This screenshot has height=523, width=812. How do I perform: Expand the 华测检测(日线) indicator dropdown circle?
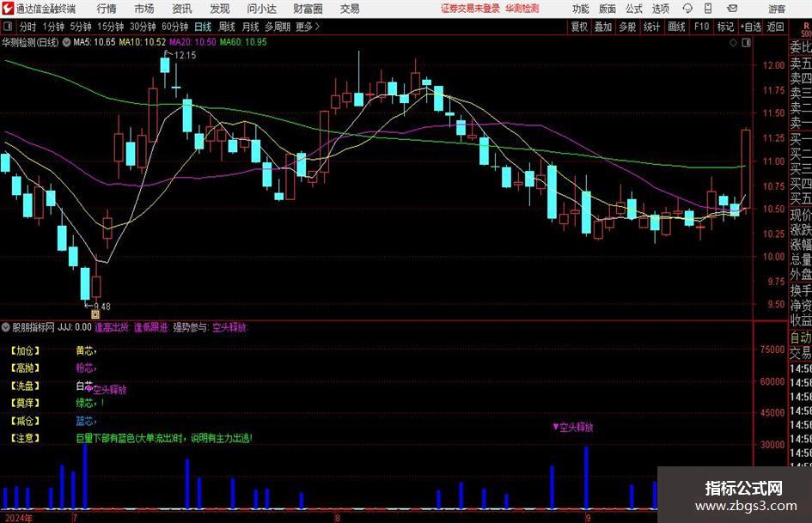pos(66,42)
